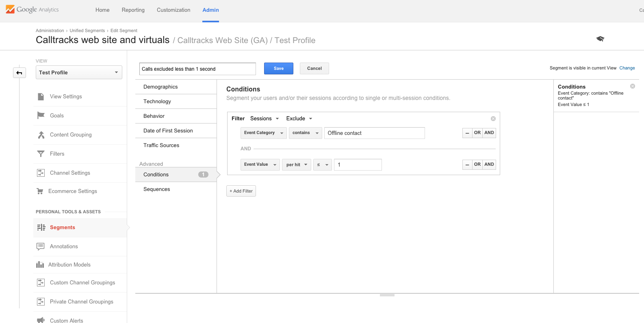644x323 pixels.
Task: Open the Event Value metric dropdown
Action: (260, 165)
